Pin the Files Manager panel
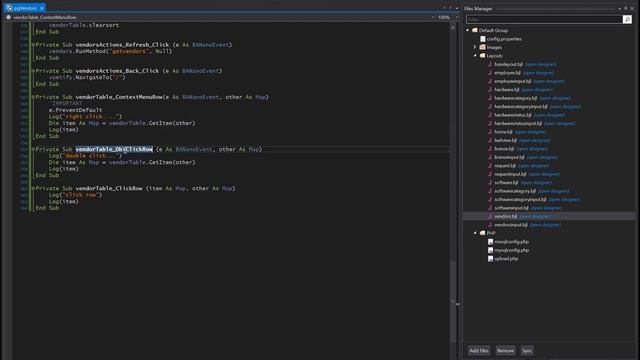 [625, 8]
